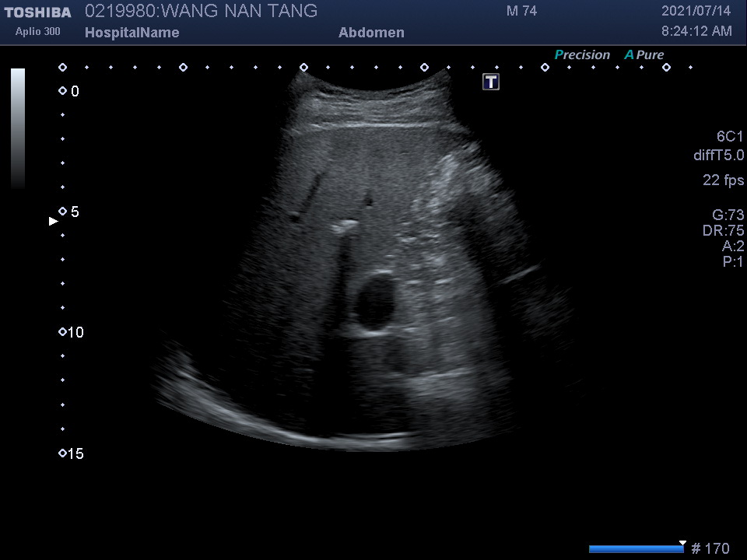This screenshot has width=747, height=560.
Task: Click the HospitalName text
Action: [132, 33]
